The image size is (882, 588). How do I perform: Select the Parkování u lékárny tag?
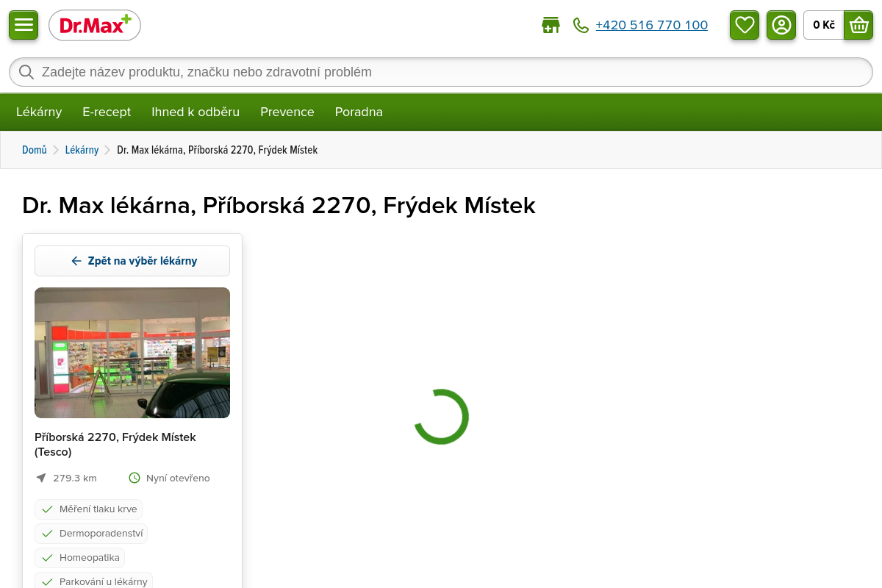coord(93,581)
